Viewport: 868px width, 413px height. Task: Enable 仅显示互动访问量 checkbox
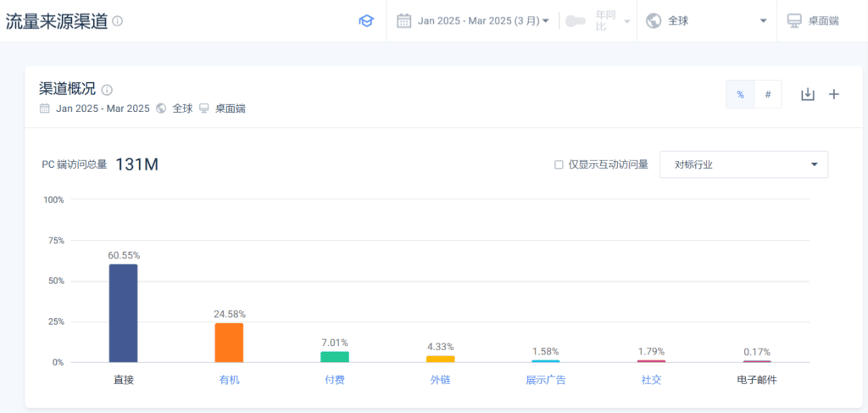pos(559,165)
